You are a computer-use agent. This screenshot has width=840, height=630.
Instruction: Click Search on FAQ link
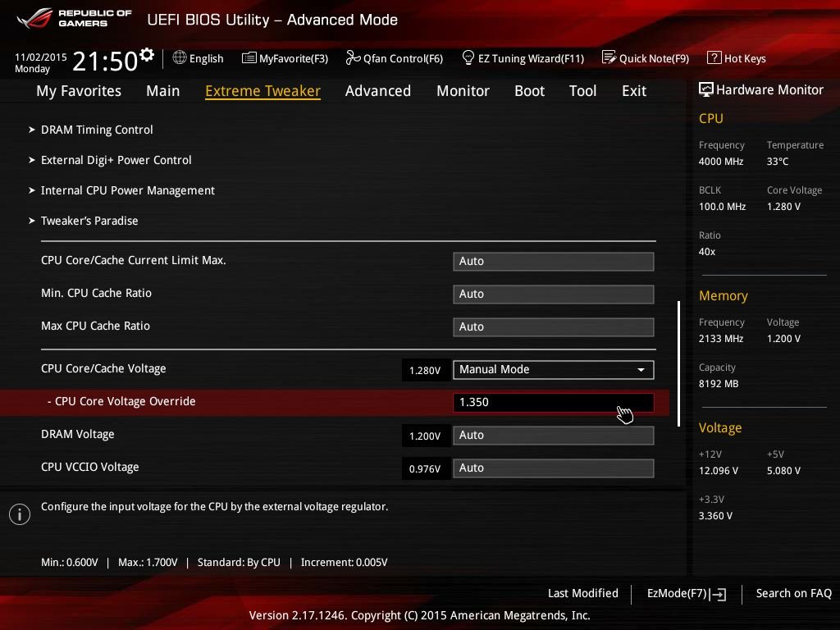[x=793, y=593]
